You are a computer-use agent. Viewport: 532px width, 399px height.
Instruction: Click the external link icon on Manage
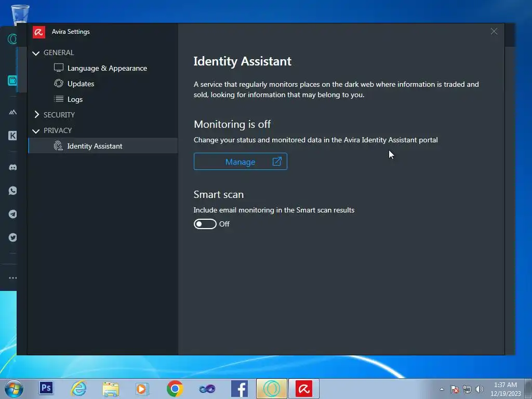click(x=277, y=162)
